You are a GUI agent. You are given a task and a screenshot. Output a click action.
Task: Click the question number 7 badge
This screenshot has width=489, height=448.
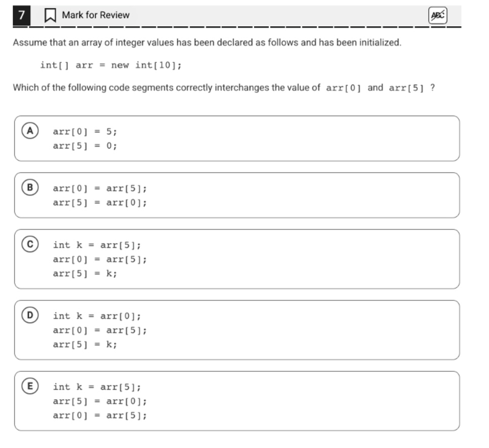pyautogui.click(x=21, y=15)
